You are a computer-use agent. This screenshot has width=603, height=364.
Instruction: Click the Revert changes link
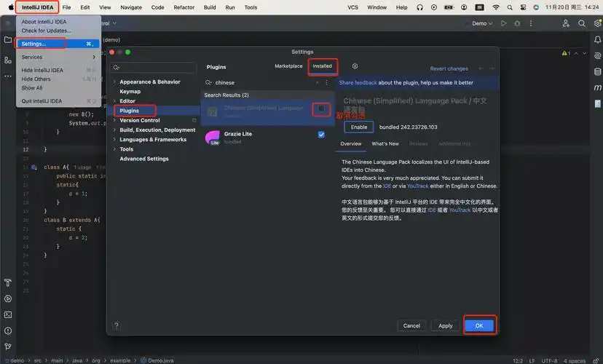click(449, 68)
